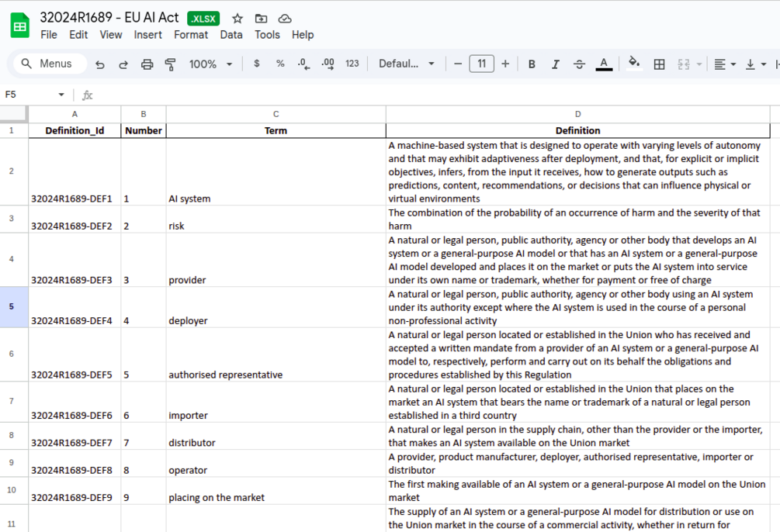
Task: Select the Term header cell
Action: tap(276, 131)
